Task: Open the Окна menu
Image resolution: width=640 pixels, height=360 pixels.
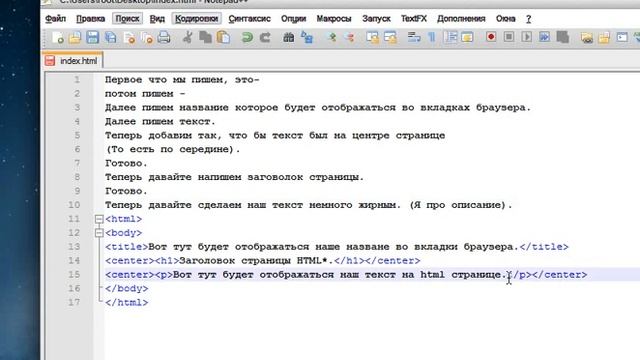Action: coord(506,19)
